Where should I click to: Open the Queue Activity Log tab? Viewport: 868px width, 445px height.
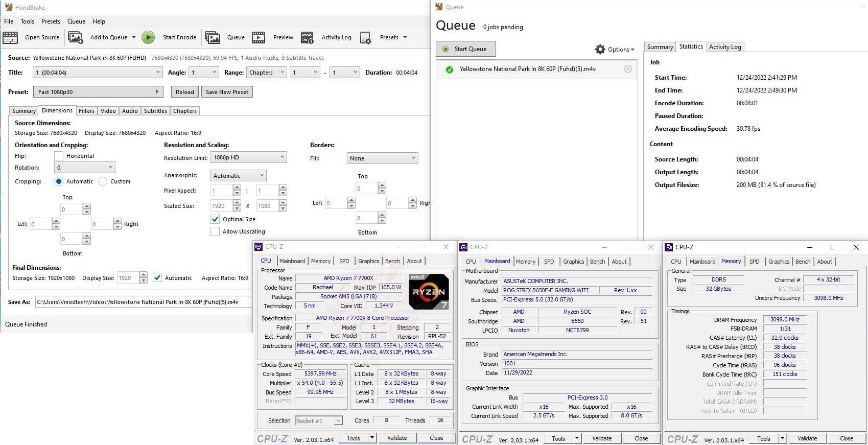725,47
